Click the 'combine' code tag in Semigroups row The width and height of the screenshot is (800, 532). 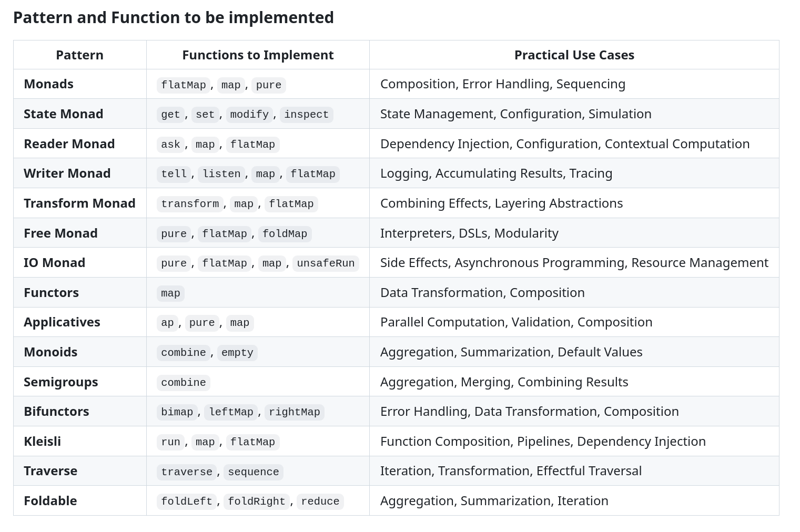tap(184, 383)
